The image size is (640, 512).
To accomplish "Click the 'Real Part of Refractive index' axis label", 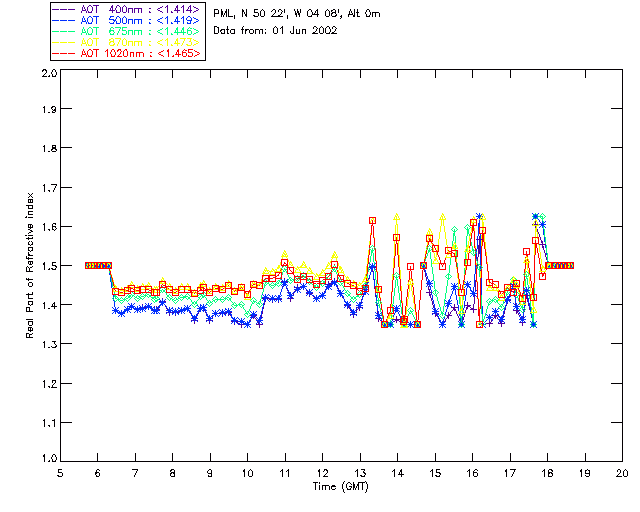I will coord(30,265).
